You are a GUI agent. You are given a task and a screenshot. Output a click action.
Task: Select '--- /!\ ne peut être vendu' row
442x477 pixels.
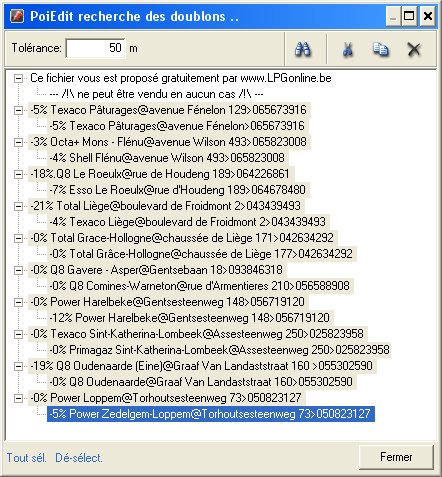pos(156,94)
